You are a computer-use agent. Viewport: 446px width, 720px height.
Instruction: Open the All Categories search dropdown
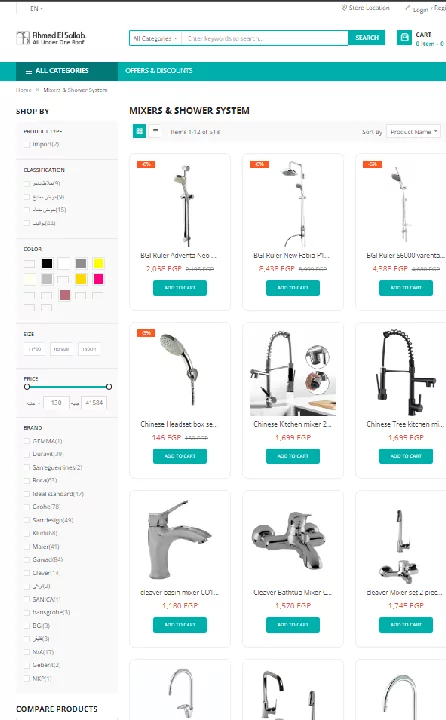click(155, 39)
